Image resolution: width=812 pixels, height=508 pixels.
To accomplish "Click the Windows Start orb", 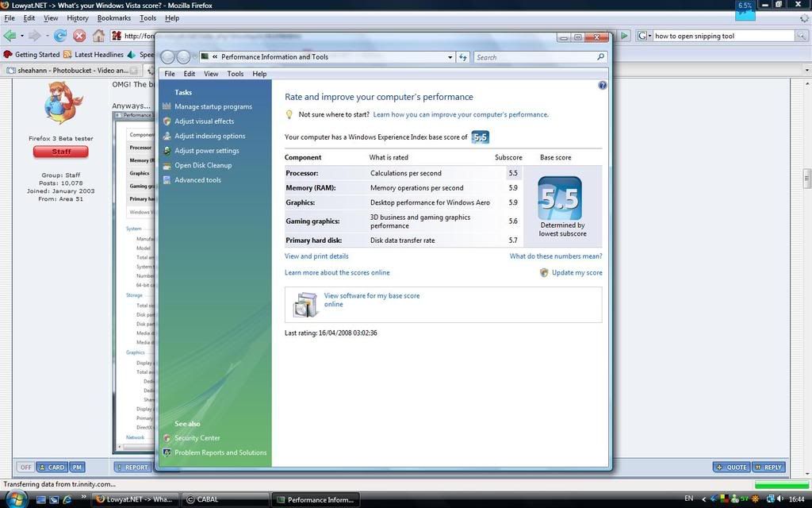I will [x=16, y=498].
